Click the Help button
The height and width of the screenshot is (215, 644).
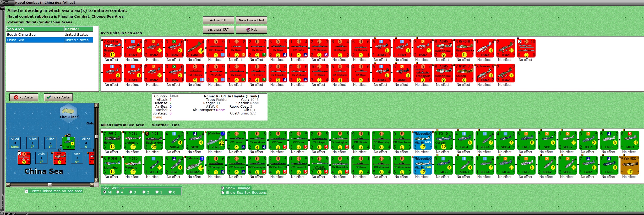251,30
